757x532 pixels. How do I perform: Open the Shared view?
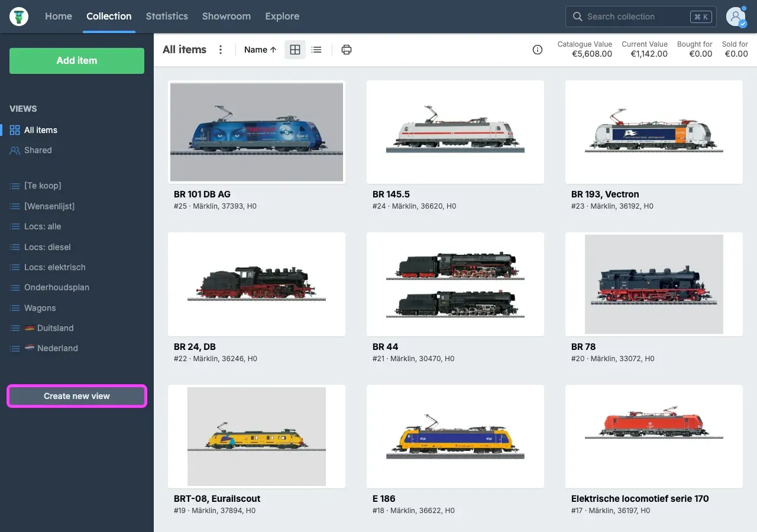(38, 150)
